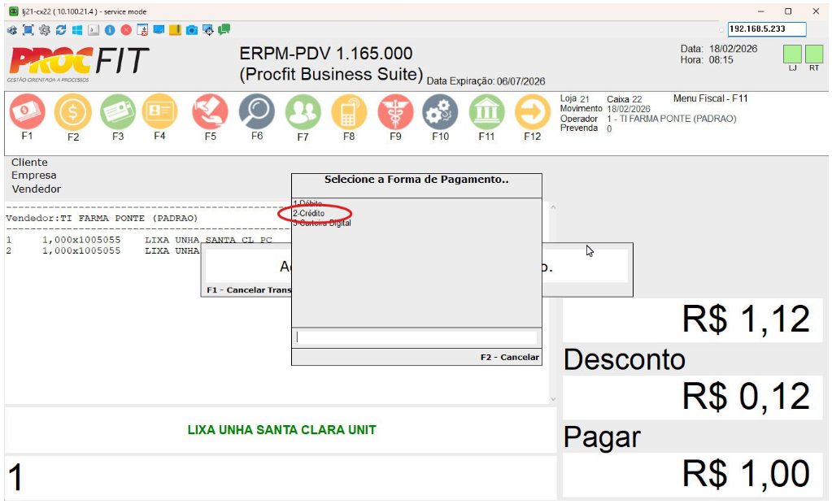Click the remote IP address field

[765, 29]
